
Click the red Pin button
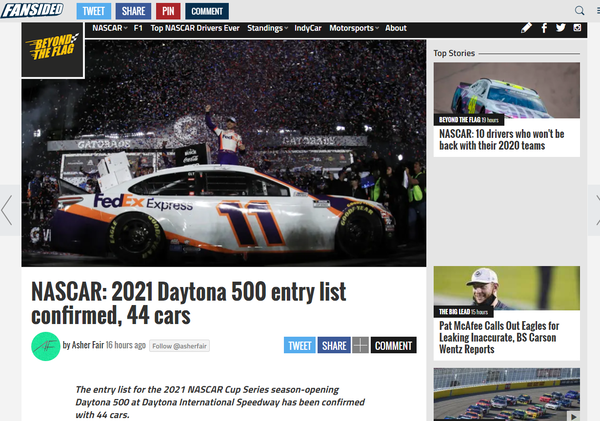tap(168, 11)
